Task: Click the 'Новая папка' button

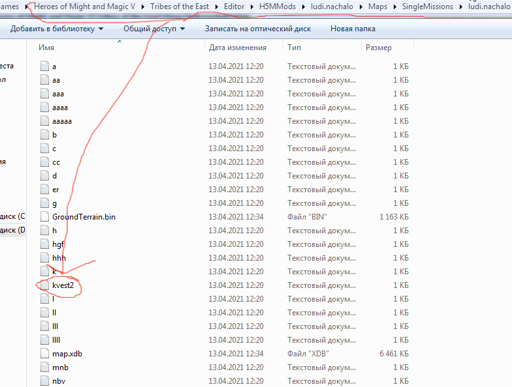Action: click(x=353, y=29)
